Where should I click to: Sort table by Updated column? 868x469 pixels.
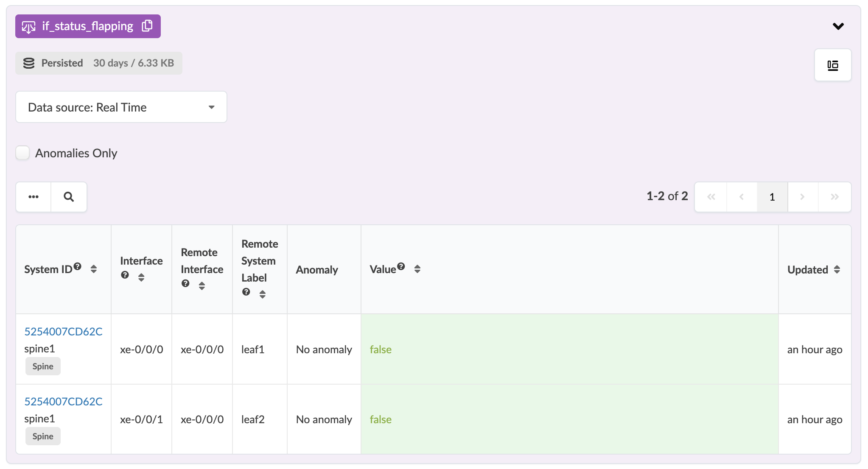pos(837,269)
